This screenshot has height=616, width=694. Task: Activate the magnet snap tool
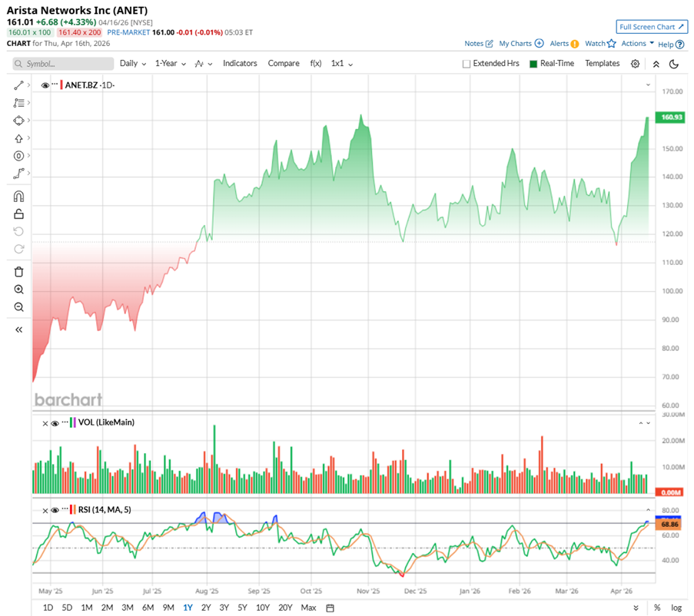(18, 197)
